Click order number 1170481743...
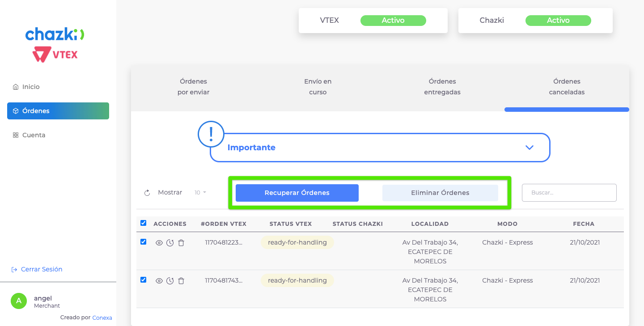644x326 pixels. click(x=224, y=280)
